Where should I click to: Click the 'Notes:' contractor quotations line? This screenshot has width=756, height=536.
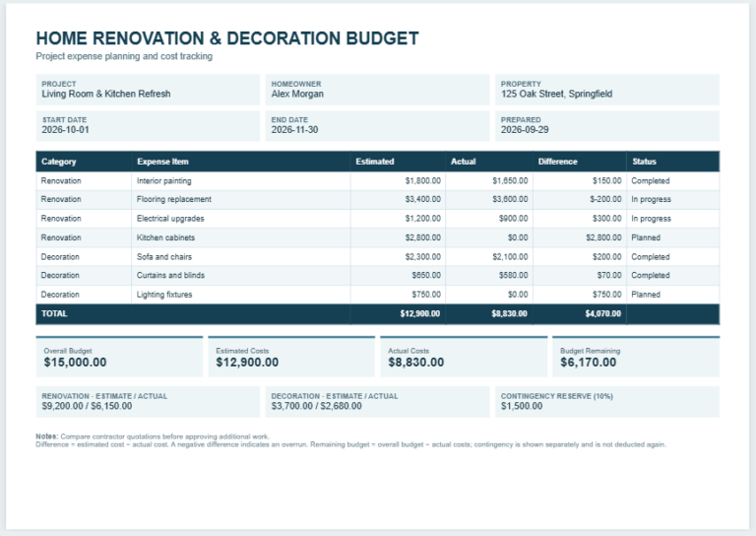coord(153,436)
